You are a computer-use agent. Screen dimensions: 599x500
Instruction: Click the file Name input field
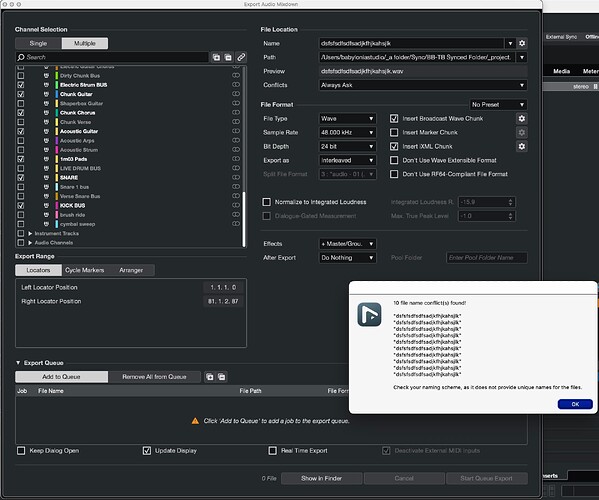pyautogui.click(x=411, y=43)
